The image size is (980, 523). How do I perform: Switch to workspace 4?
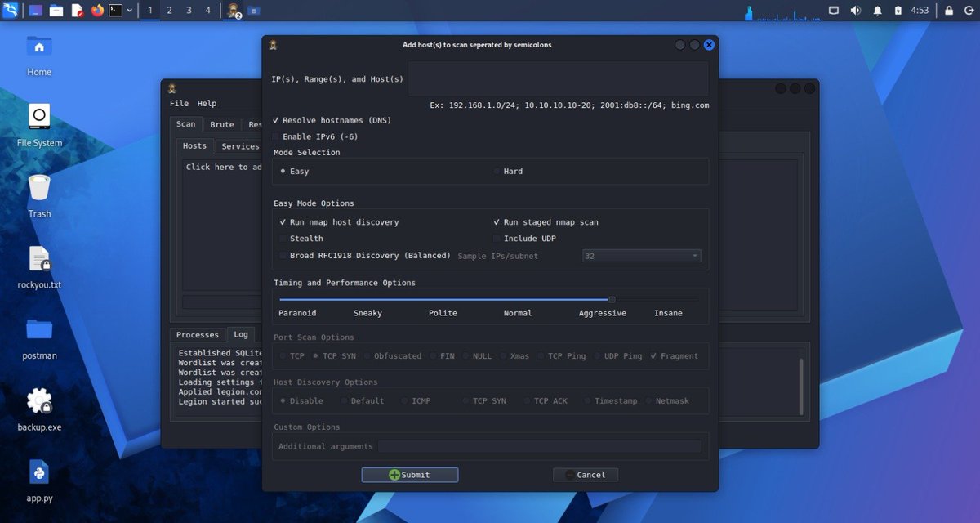click(x=207, y=11)
